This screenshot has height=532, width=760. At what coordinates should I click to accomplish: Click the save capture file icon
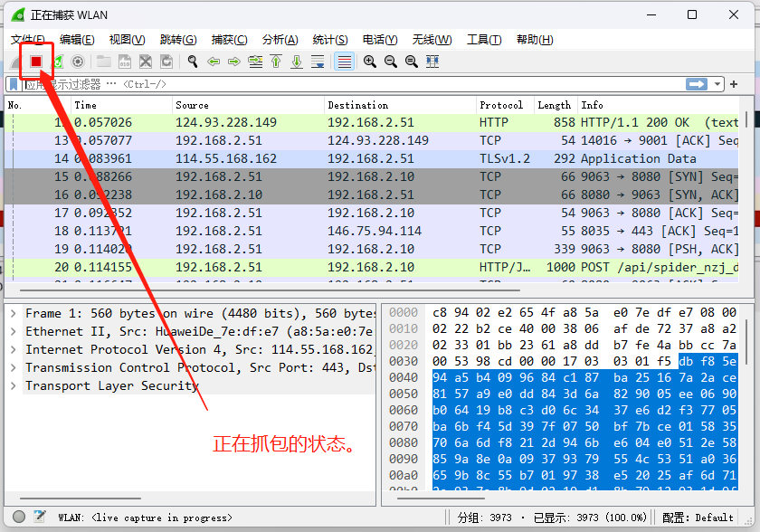125,62
